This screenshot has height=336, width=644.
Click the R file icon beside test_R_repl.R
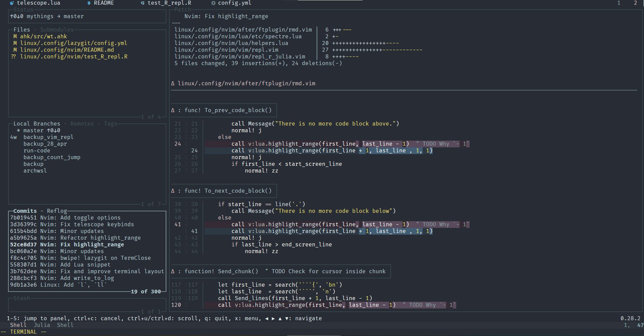(x=143, y=3)
